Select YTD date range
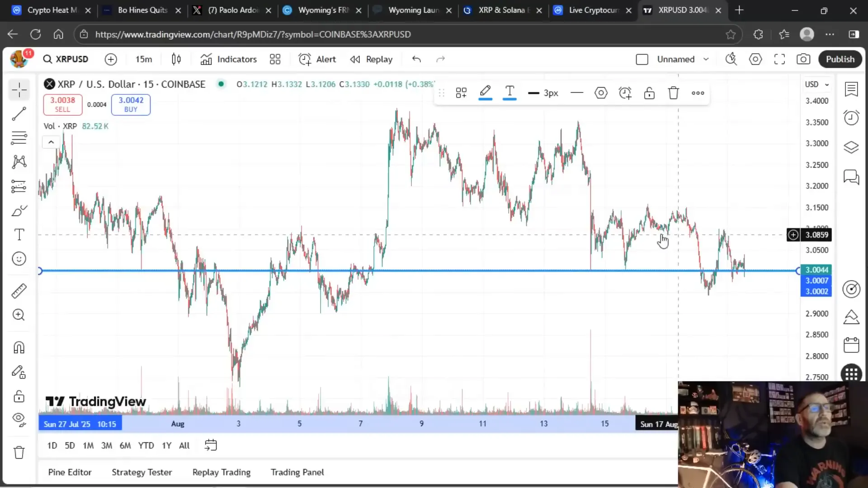 [146, 446]
